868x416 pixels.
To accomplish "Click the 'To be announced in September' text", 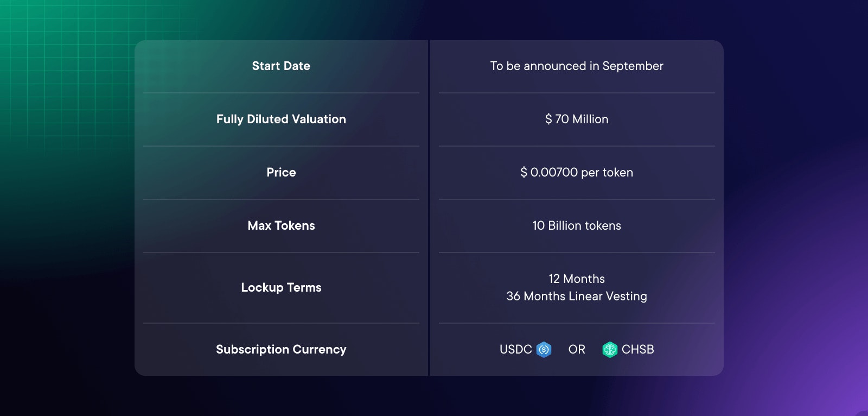I will [577, 66].
